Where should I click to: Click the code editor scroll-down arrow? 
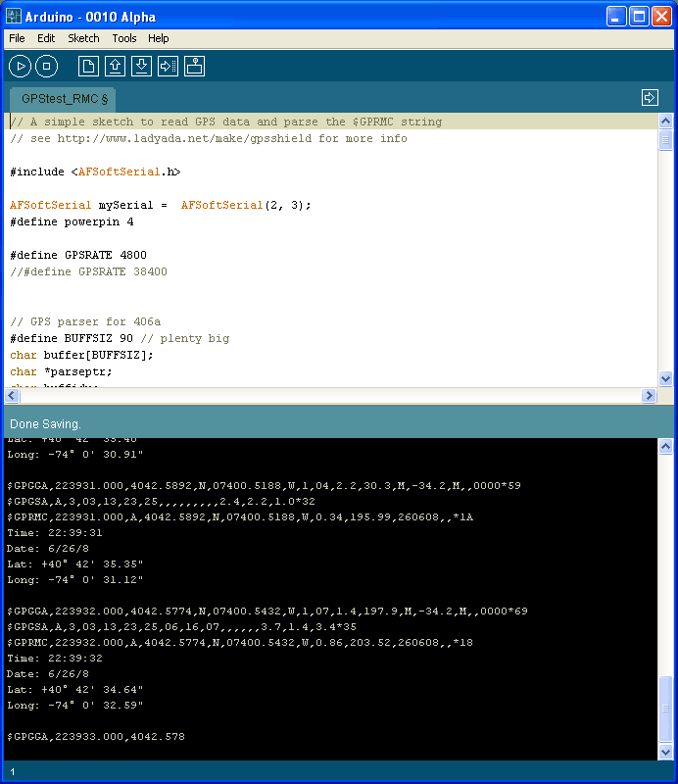point(665,378)
